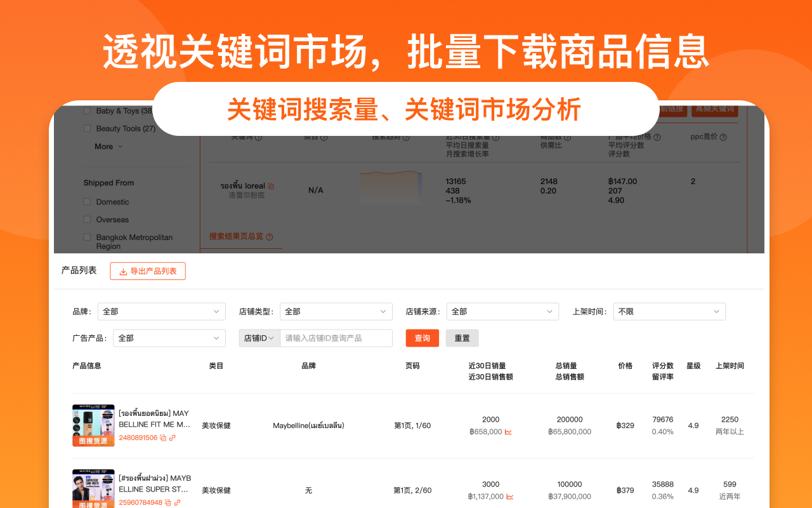This screenshot has width=812, height=508.
Task: Copy the keyword รองพื้น loreal
Action: click(x=271, y=187)
